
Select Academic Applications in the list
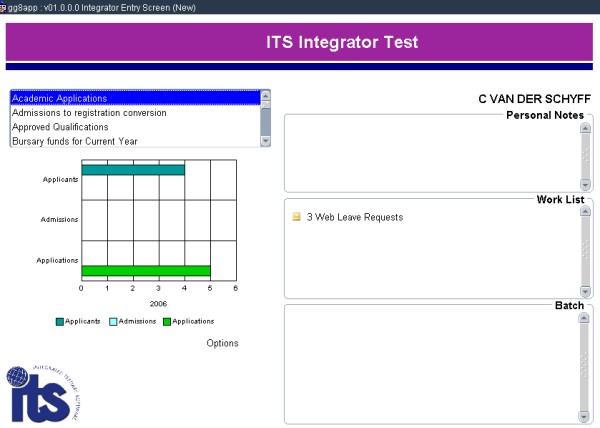(x=135, y=98)
